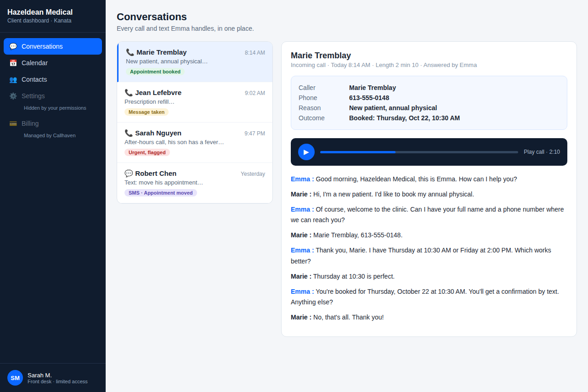Click the Appointment booked badge
Viewport: 588px width, 392px height.
coord(155,72)
